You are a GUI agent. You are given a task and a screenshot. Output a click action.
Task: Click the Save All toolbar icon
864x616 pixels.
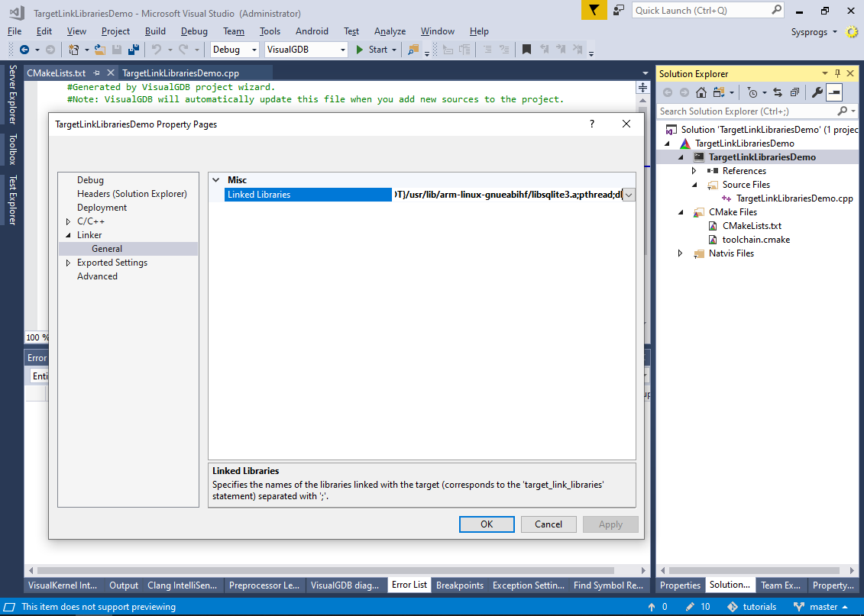point(134,50)
